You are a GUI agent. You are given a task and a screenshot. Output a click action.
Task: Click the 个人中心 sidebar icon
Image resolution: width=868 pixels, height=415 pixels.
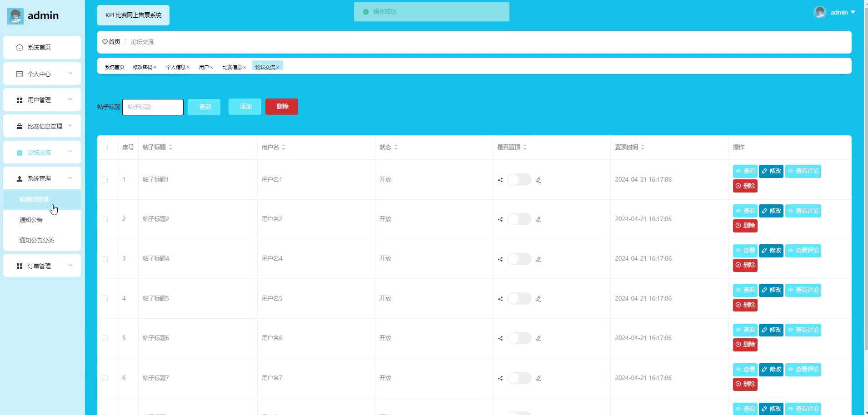tap(20, 74)
